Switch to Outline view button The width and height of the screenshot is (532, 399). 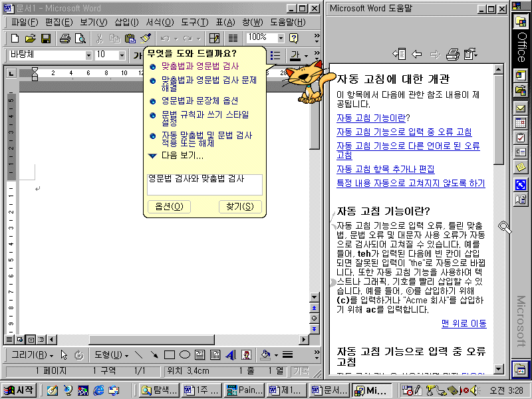pyautogui.click(x=41, y=339)
